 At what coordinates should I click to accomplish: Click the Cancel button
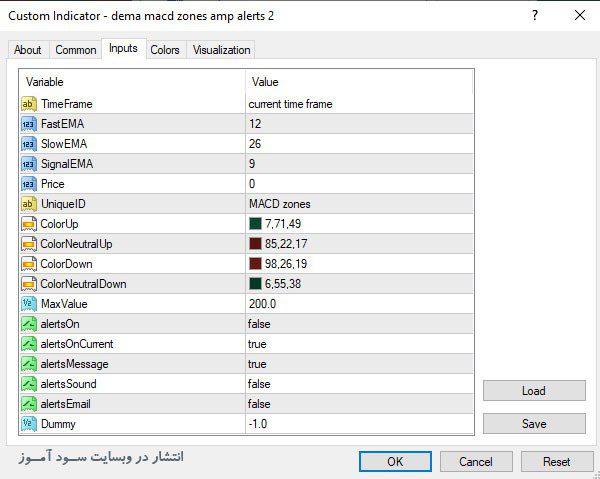pyautogui.click(x=476, y=461)
